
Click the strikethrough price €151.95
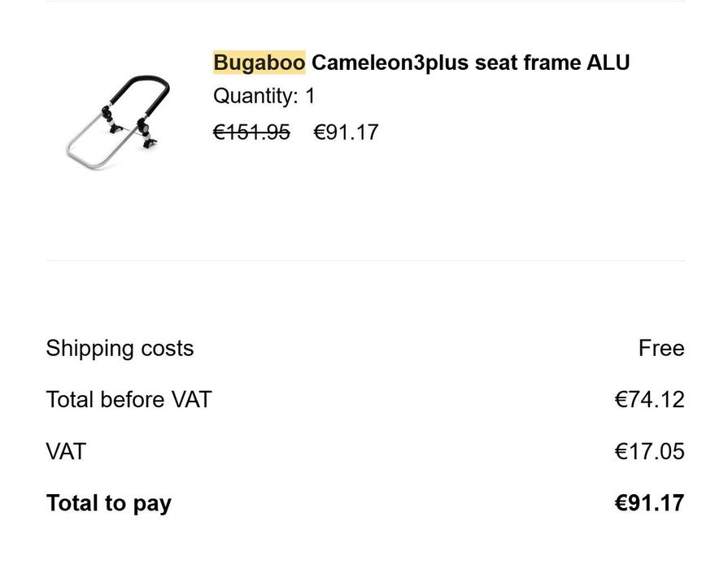pyautogui.click(x=251, y=132)
